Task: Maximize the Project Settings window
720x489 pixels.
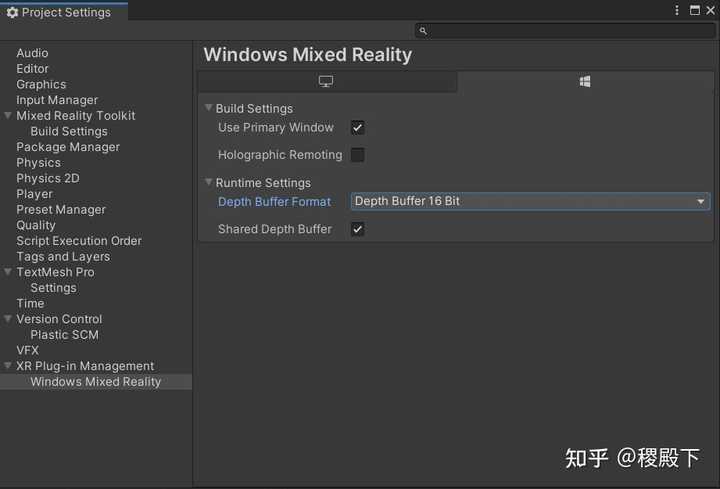Action: 695,10
